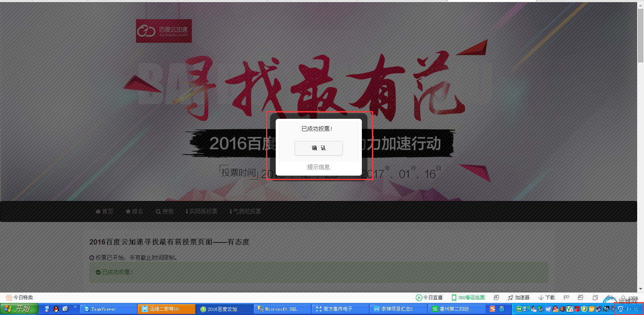Click the green M tray icon
Screen dimensions: 644x315
[519, 309]
